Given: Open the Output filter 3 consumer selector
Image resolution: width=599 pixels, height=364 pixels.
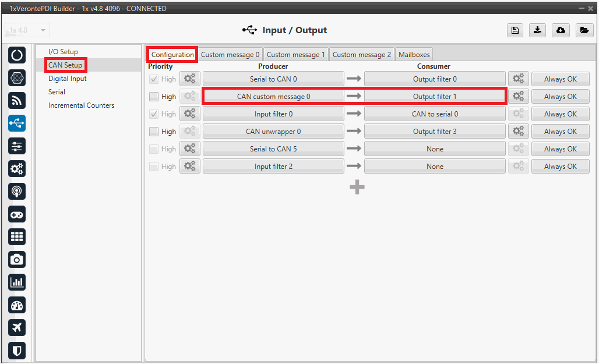Looking at the screenshot, I should coord(435,132).
